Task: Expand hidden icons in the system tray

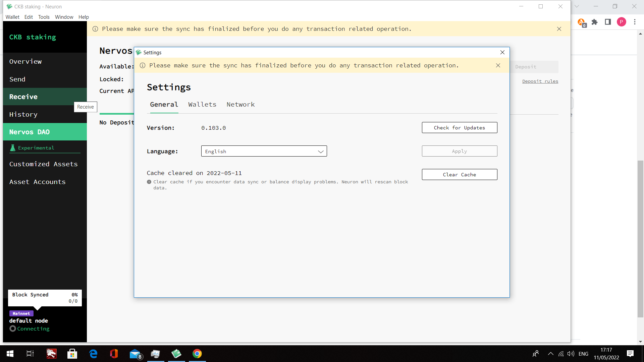Action: click(550, 354)
